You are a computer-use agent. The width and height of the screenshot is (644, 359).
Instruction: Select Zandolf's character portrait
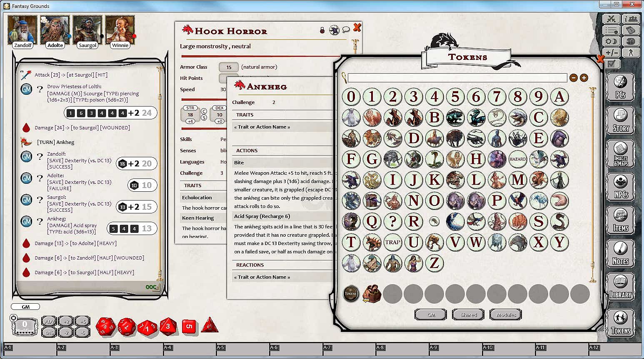22,29
